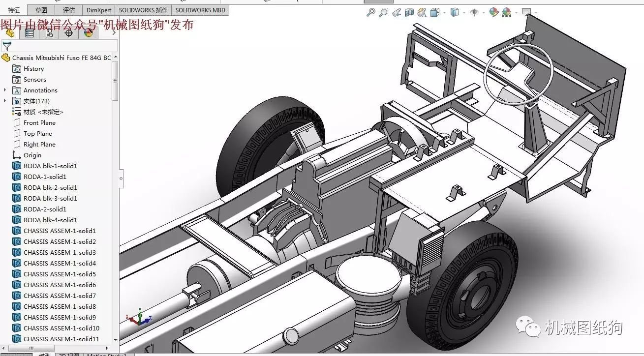
Task: Open the View Orientation dropdown arrow
Action: click(444, 13)
